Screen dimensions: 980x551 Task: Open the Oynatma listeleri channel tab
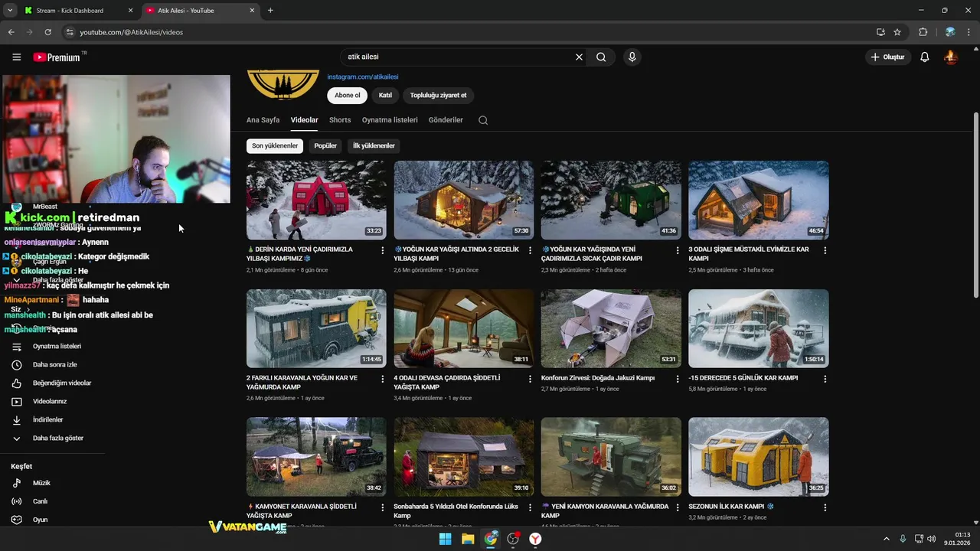click(x=390, y=120)
